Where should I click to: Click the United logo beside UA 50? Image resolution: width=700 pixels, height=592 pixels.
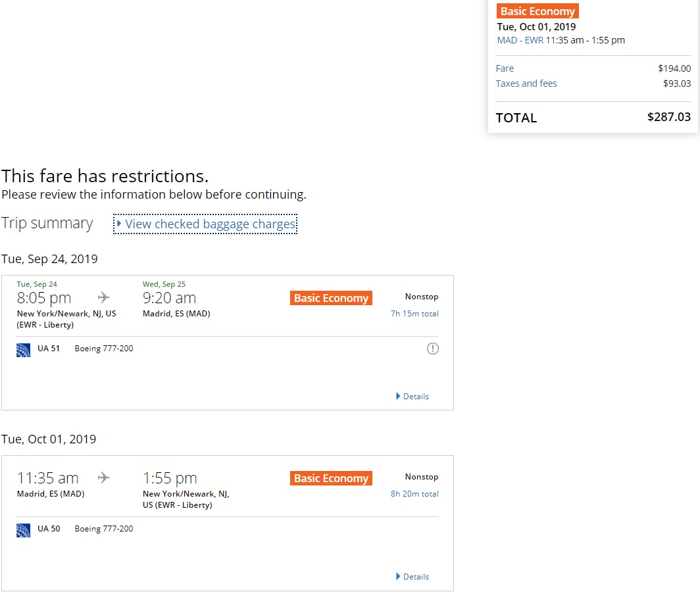pos(23,530)
